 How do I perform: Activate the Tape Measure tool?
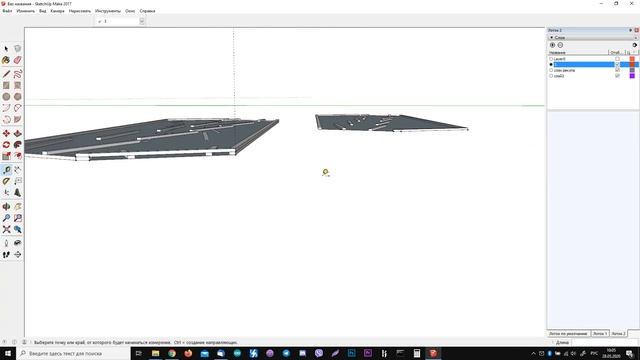[x=6, y=170]
